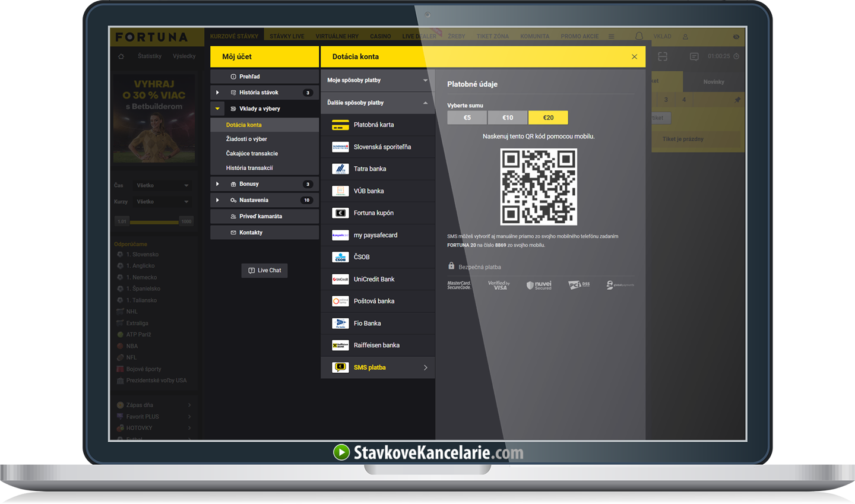Select the €20 amount
This screenshot has width=855, height=504.
click(548, 118)
